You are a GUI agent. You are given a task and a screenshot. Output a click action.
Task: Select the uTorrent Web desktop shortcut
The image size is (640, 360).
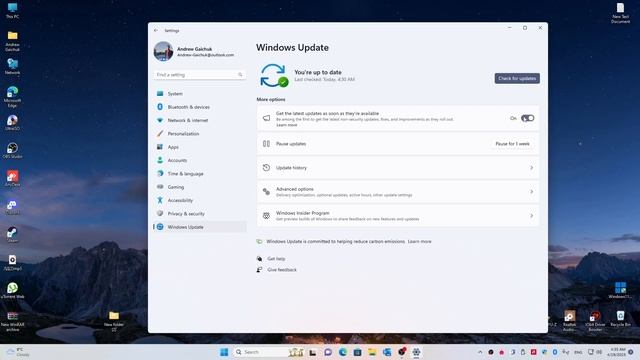tap(12, 291)
